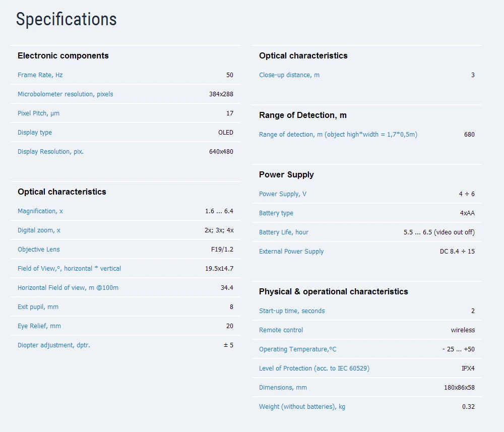Select the 2x; 3x; 4x value

[x=219, y=230]
